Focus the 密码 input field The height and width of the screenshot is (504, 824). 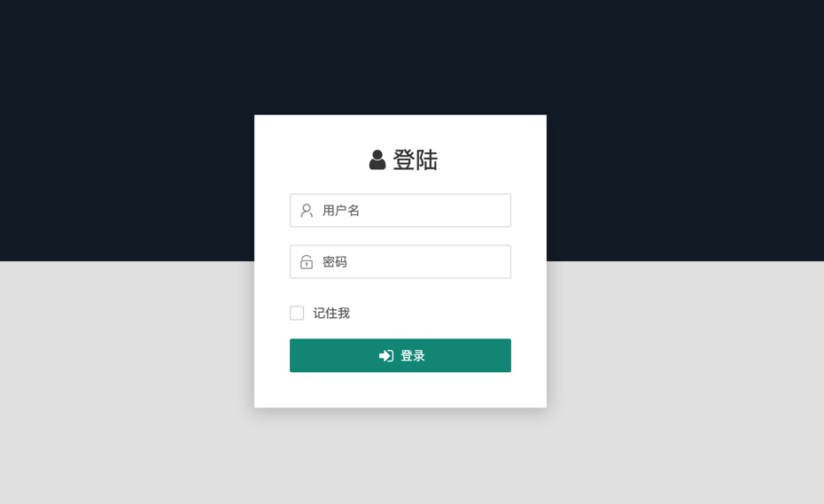pos(400,261)
